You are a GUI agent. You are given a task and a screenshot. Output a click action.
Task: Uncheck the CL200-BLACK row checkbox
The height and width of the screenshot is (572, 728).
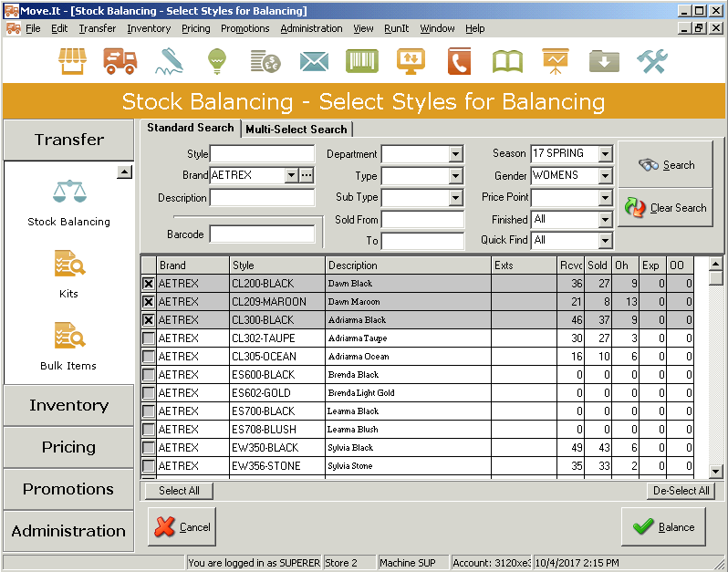pos(149,284)
